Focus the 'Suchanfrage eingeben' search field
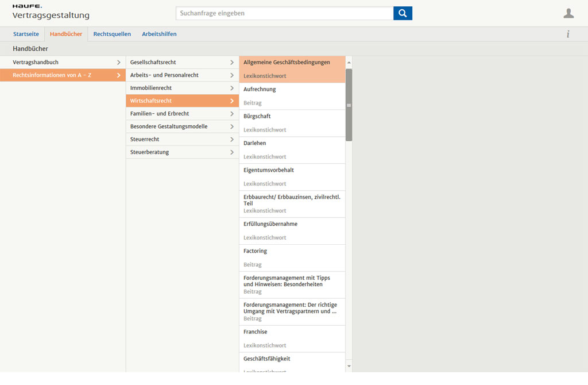The image size is (588, 385). (x=285, y=13)
